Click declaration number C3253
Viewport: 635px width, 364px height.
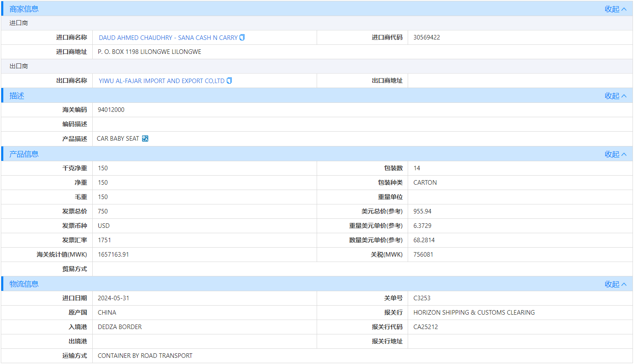[x=420, y=298]
